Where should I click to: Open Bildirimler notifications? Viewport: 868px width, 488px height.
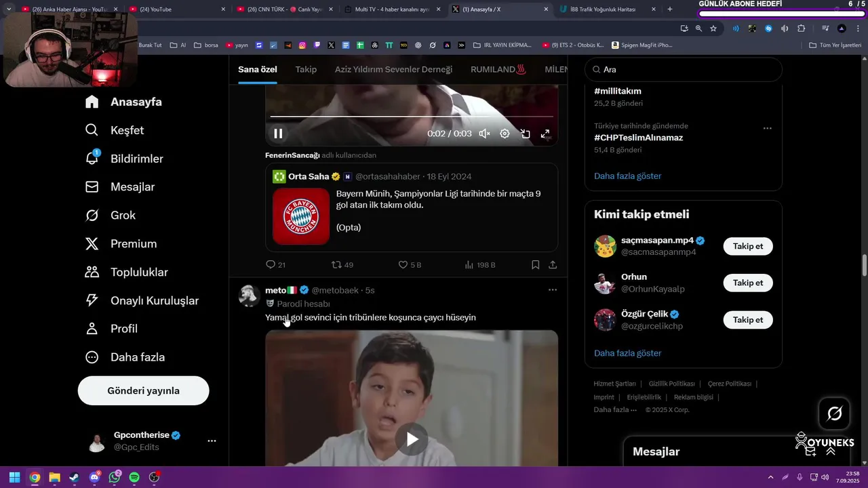click(x=124, y=159)
